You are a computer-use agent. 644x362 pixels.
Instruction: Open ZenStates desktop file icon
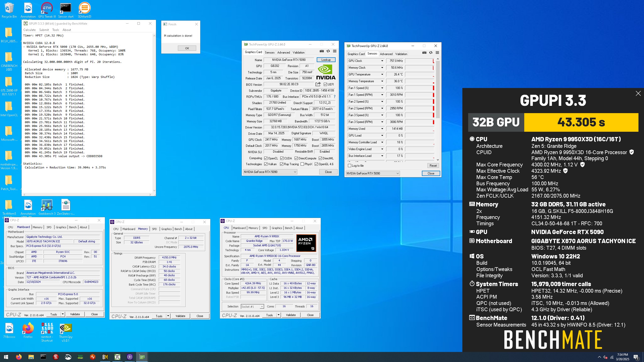[66, 207]
